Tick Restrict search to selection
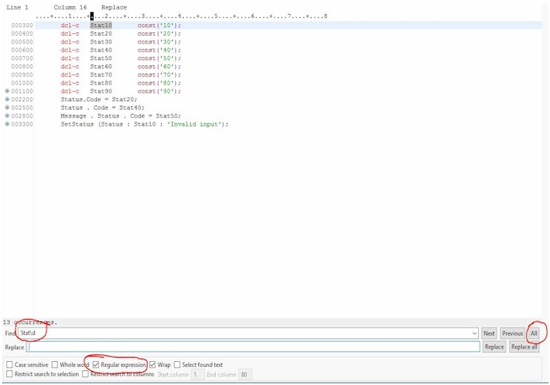This screenshot has height=385, width=550. point(9,374)
